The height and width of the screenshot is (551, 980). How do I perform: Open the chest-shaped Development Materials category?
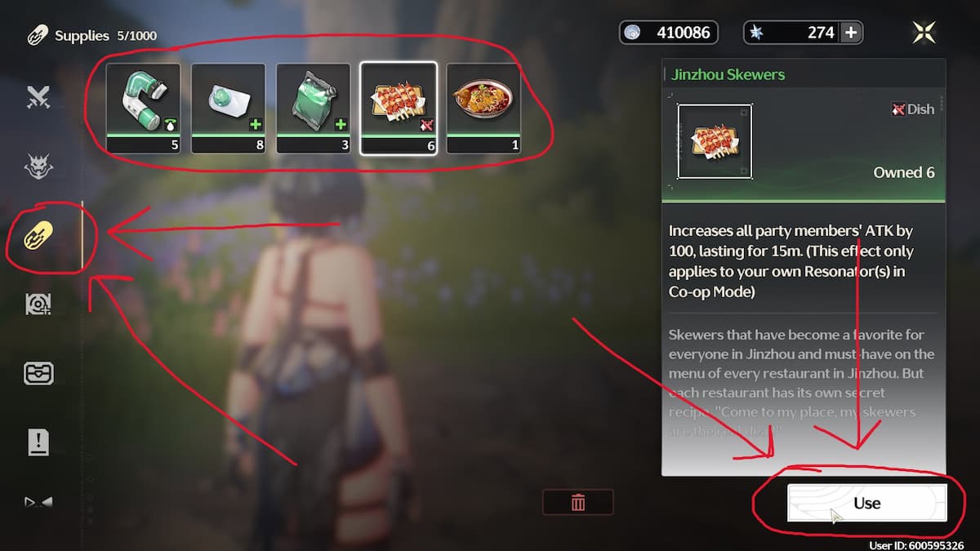(38, 373)
